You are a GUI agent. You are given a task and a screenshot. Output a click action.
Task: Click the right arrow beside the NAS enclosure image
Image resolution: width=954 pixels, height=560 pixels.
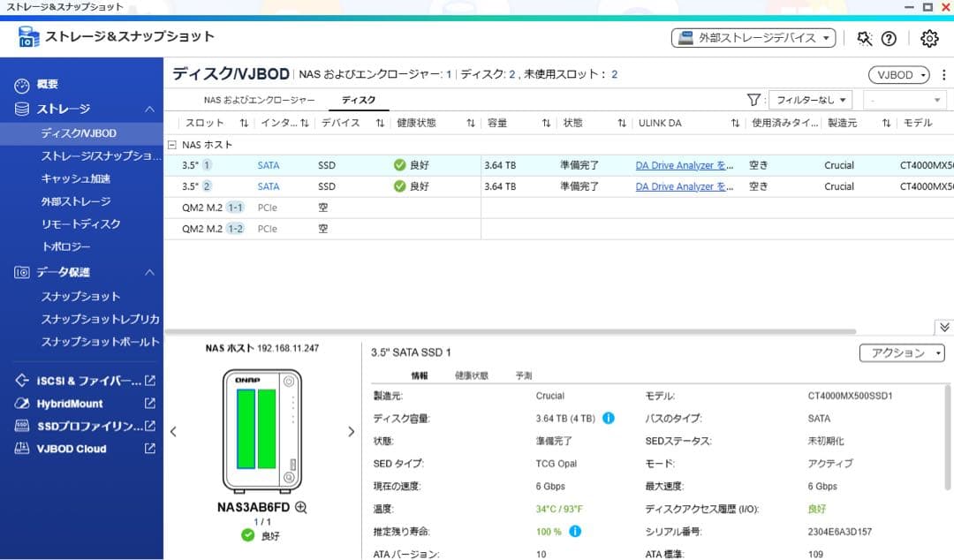tap(351, 431)
